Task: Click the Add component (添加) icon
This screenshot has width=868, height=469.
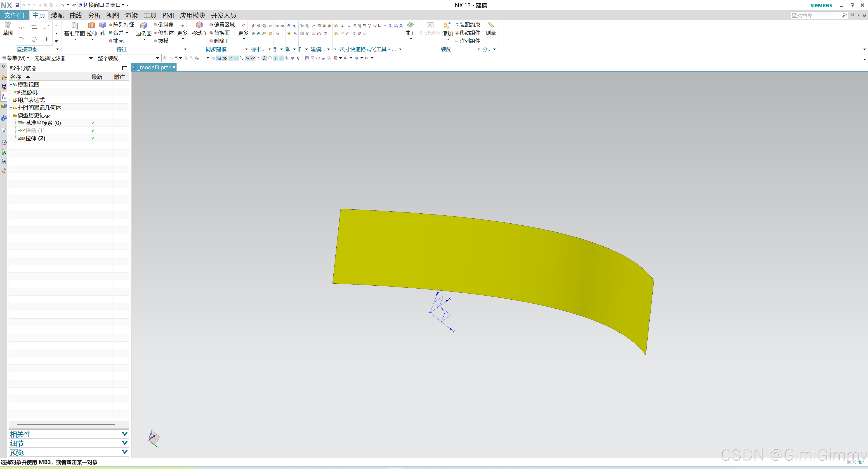Action: click(447, 26)
